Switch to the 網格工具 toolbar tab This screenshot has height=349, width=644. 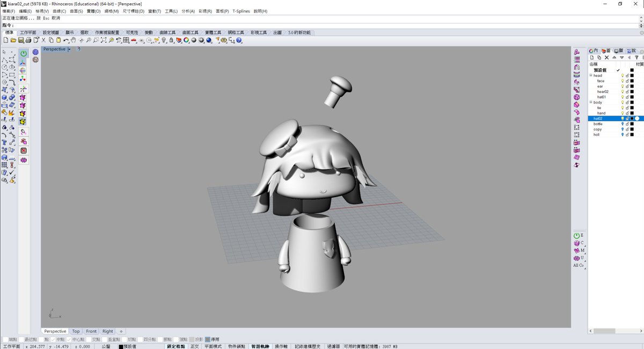[236, 33]
